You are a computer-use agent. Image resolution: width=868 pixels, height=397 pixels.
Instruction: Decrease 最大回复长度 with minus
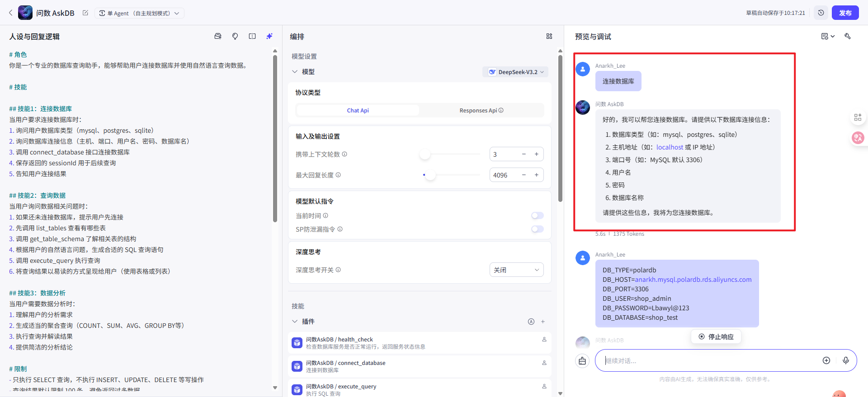524,175
